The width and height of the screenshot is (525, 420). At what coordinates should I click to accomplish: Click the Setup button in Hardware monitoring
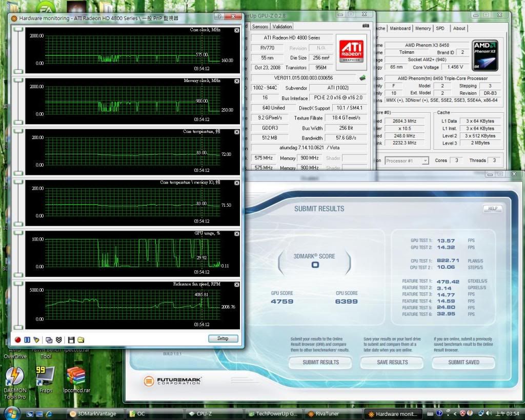[223, 338]
